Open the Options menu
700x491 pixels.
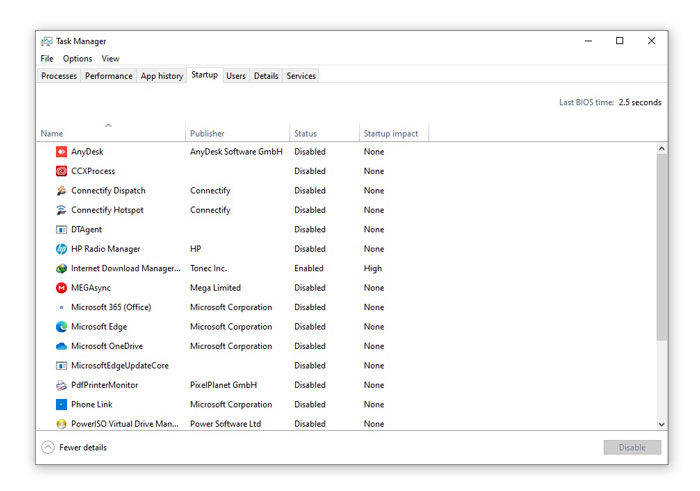77,58
